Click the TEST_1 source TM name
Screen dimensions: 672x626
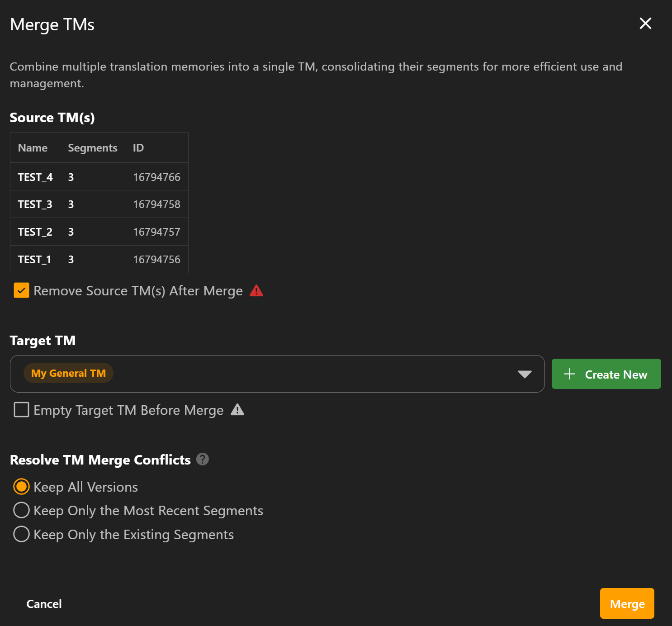(34, 260)
